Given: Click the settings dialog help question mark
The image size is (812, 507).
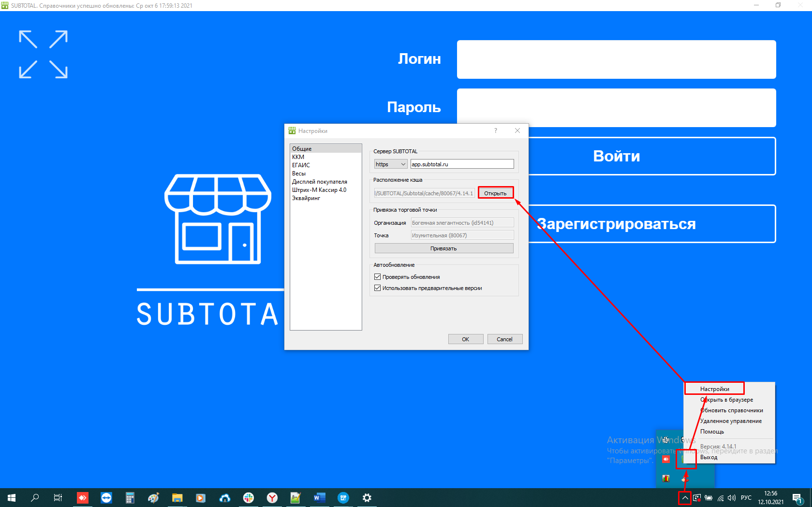Looking at the screenshot, I should click(x=495, y=131).
